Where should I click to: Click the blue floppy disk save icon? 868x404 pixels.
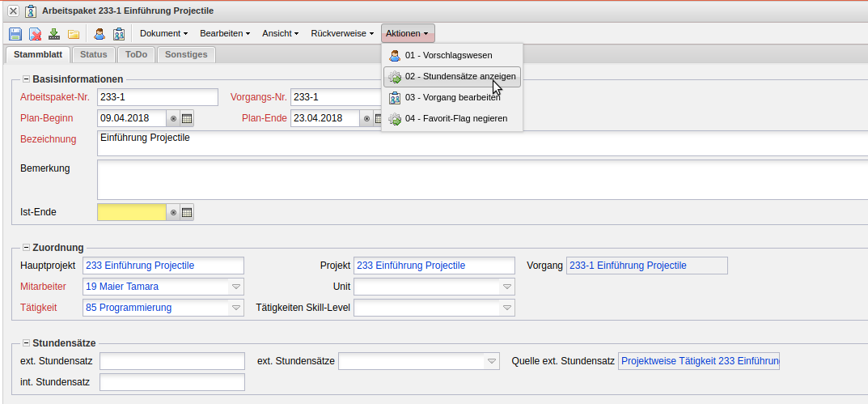pos(15,34)
